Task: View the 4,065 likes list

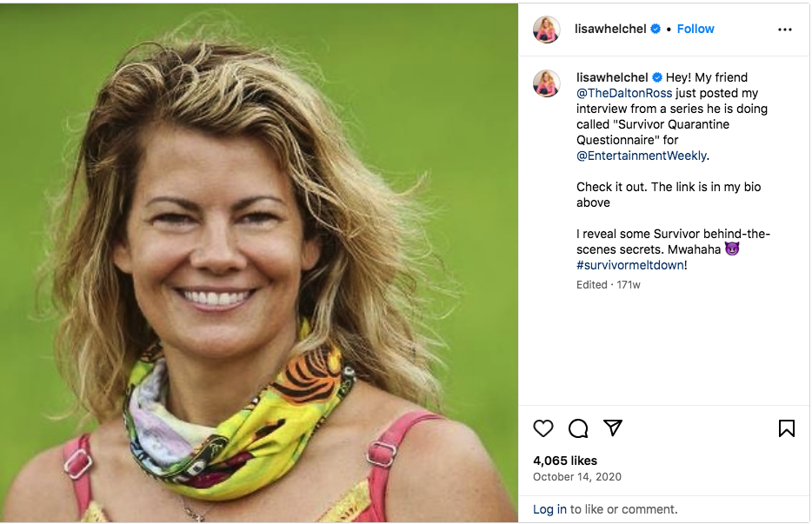Action: point(565,461)
